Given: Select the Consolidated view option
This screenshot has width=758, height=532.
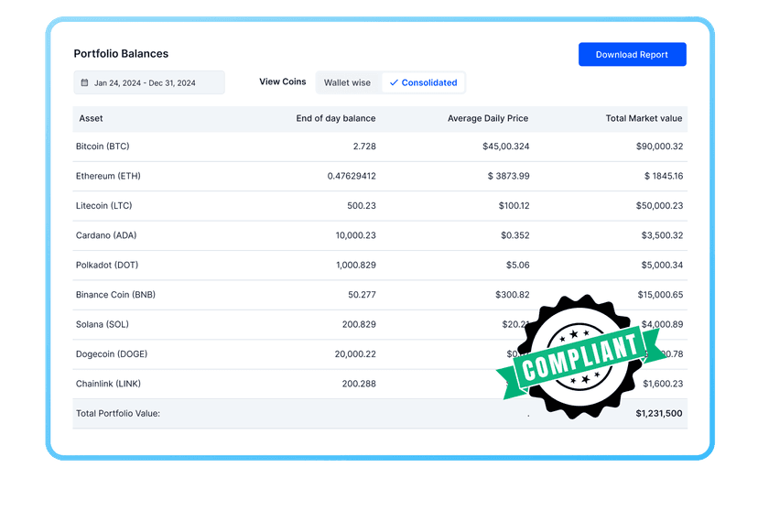Looking at the screenshot, I should click(x=424, y=82).
